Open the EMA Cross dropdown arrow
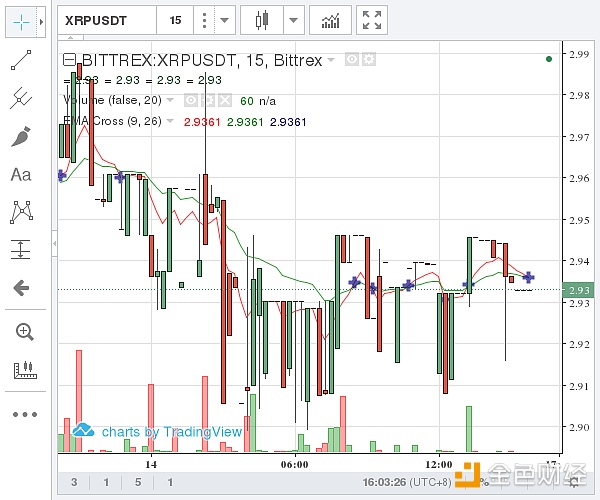Screen dimensions: 600x500 click(x=170, y=121)
